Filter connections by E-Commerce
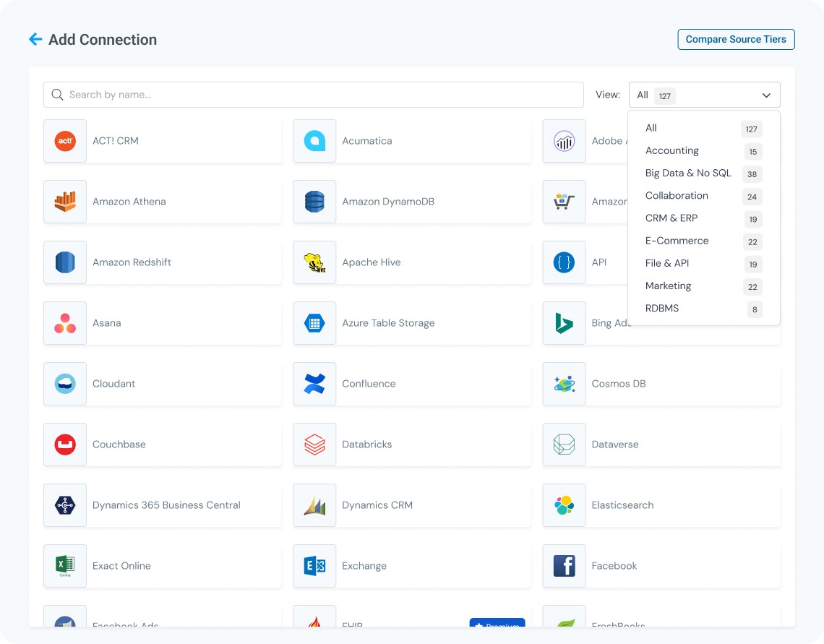This screenshot has width=824, height=644. point(704,241)
